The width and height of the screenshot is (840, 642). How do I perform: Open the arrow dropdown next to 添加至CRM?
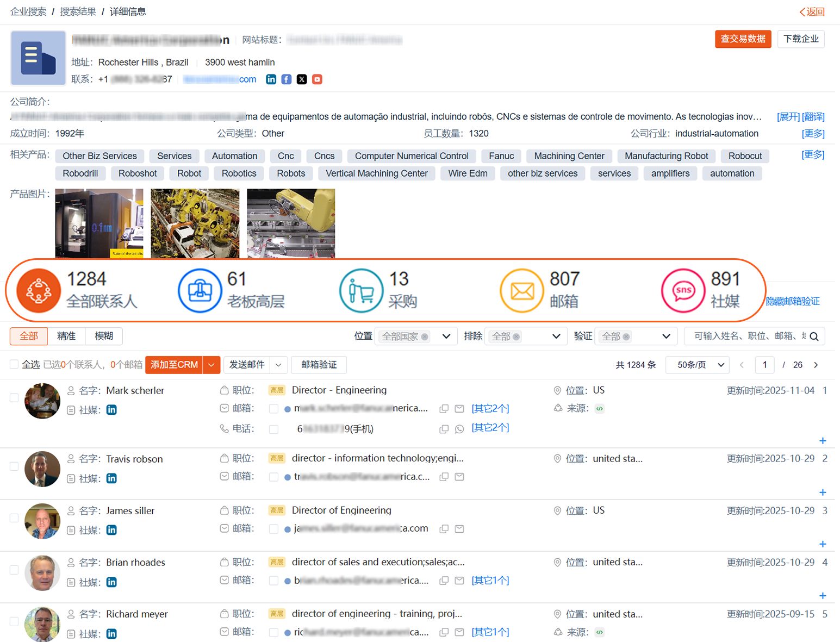(211, 365)
